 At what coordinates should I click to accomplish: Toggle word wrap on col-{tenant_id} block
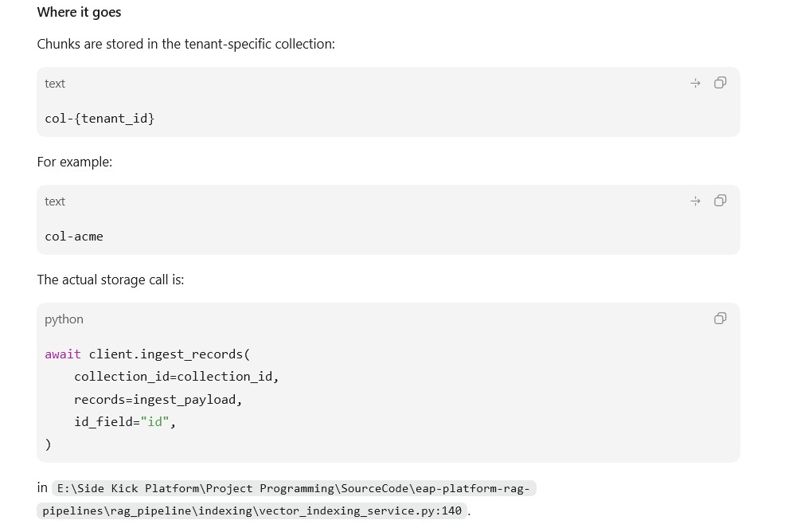696,83
